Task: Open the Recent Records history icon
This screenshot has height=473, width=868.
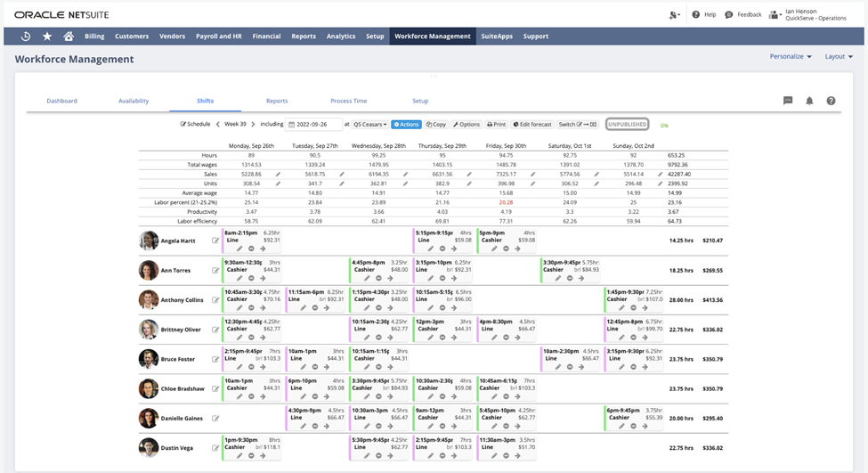Action: pyautogui.click(x=26, y=37)
